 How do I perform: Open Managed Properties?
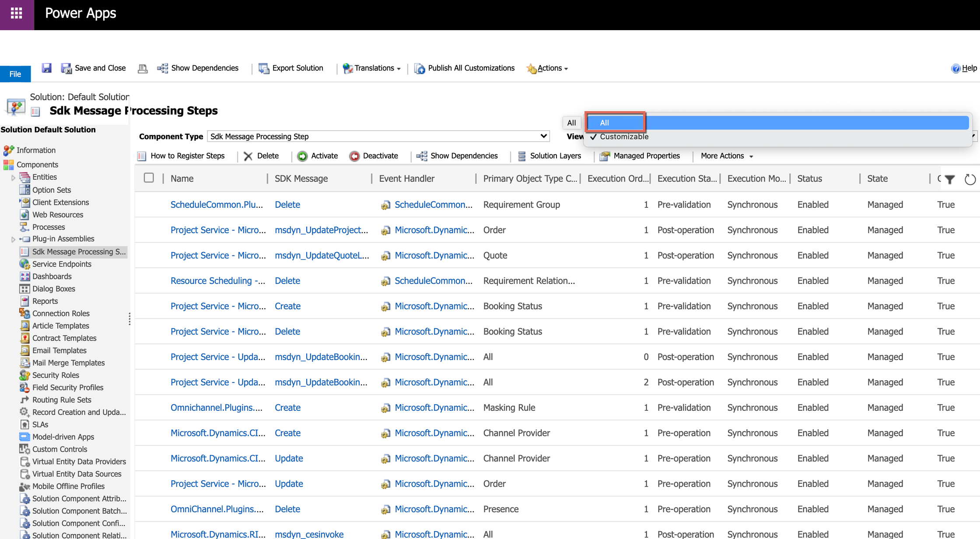tap(640, 156)
